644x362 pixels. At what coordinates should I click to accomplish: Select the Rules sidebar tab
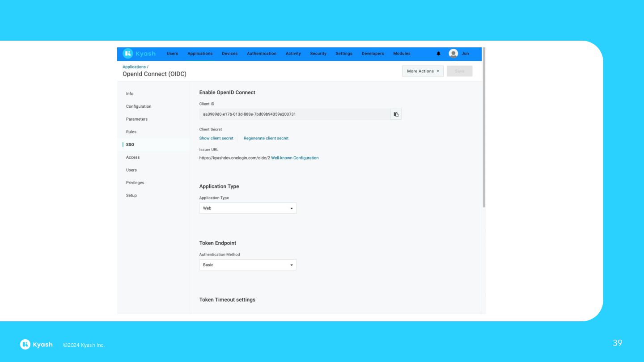(x=131, y=132)
